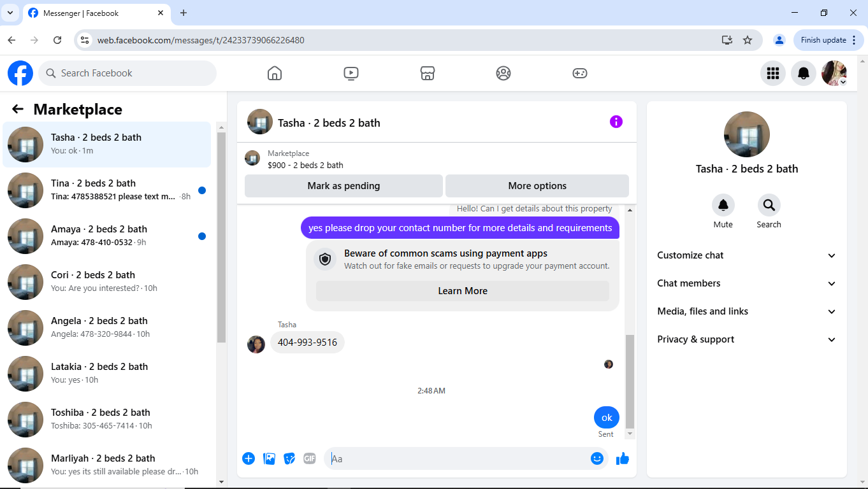Click the install app icon in address bar
868x489 pixels.
click(727, 40)
